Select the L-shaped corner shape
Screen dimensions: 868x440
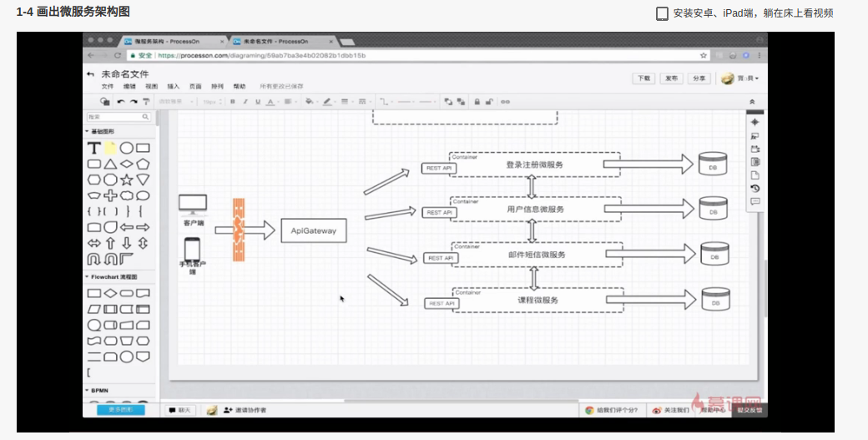(x=127, y=259)
